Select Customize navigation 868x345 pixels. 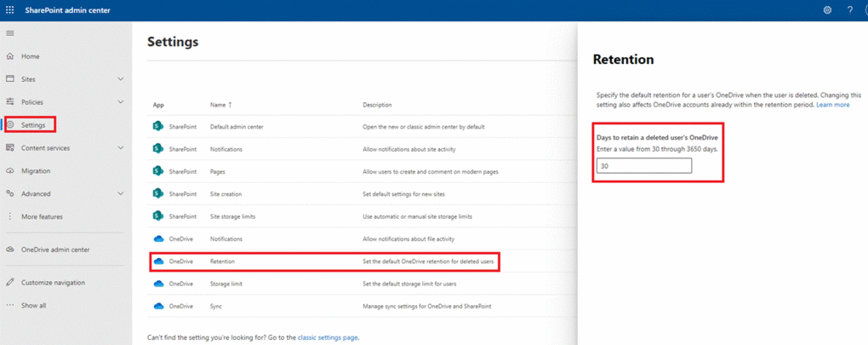click(x=53, y=283)
